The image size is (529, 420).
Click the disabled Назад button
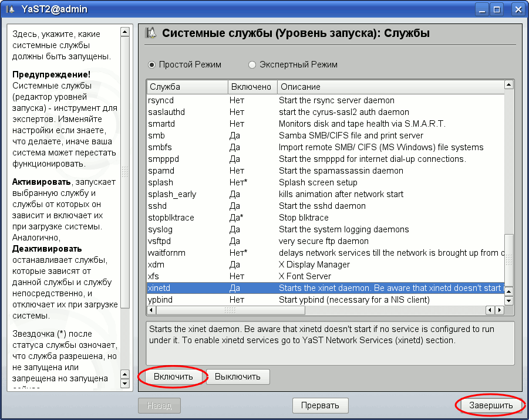pyautogui.click(x=159, y=405)
